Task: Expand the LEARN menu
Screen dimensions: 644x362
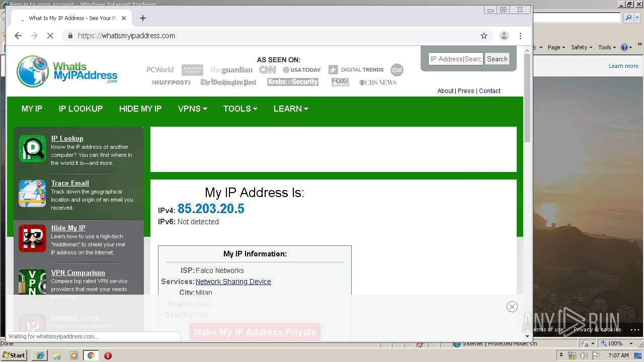Action: coord(291,109)
